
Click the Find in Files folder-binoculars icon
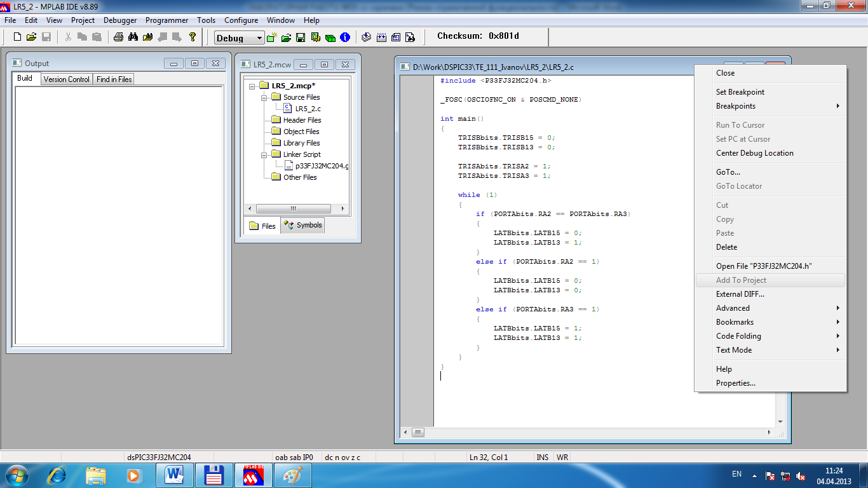pos(147,37)
